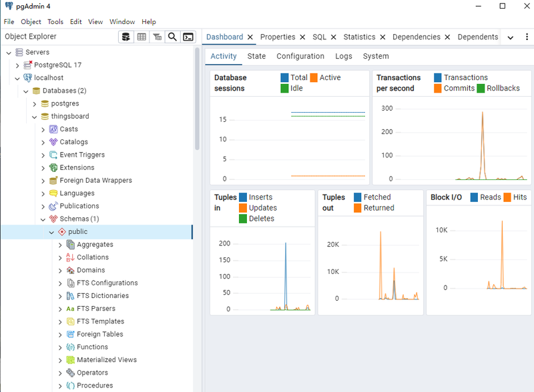Select the FTS Parsers tree item
Image resolution: width=534 pixels, height=392 pixels.
click(x=96, y=309)
